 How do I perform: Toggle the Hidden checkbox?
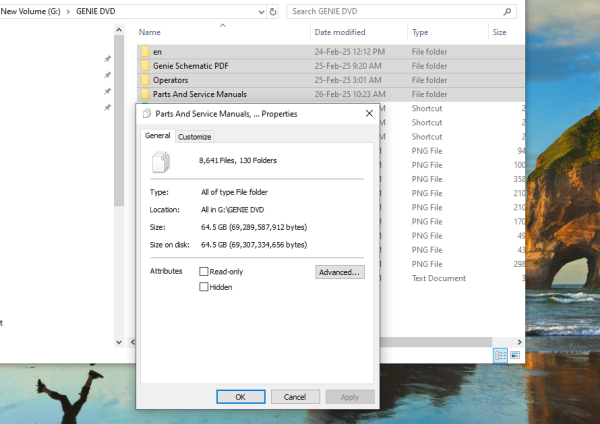pyautogui.click(x=204, y=287)
